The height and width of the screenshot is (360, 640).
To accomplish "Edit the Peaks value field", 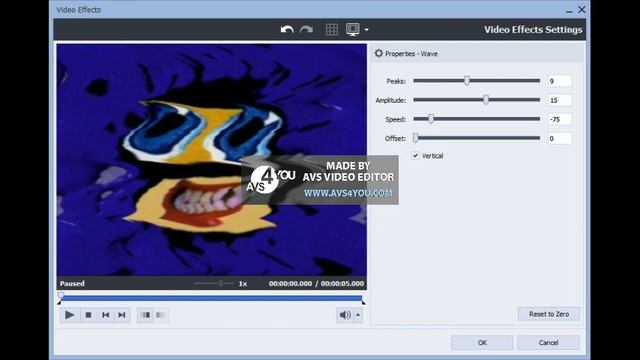I will 559,81.
